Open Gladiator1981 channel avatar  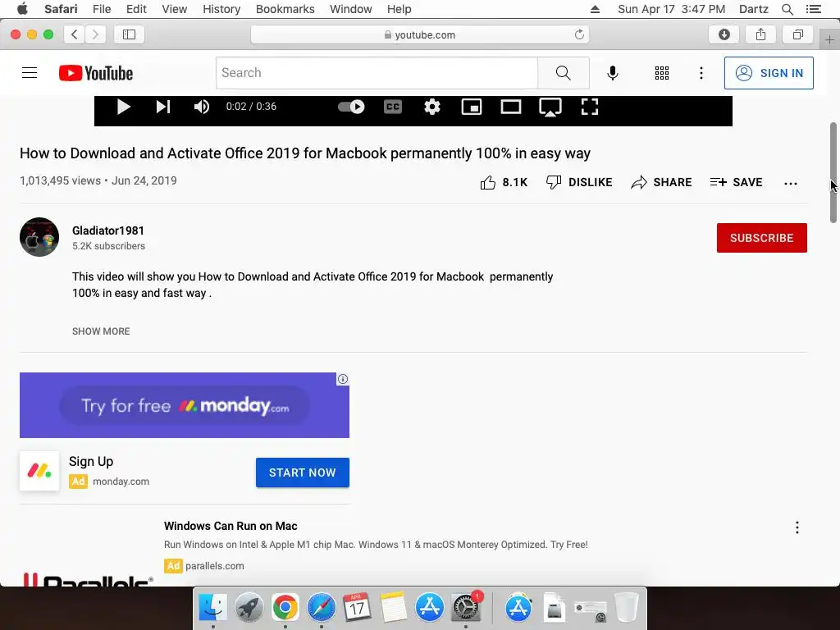click(x=39, y=237)
